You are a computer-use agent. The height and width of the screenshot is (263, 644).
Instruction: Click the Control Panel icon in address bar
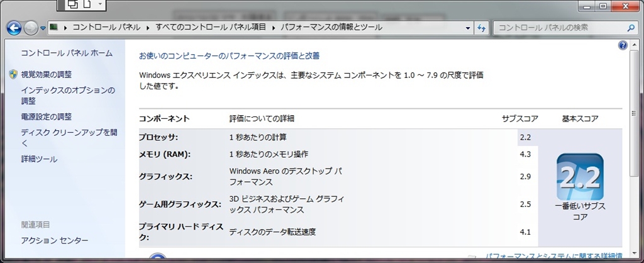tap(54, 28)
